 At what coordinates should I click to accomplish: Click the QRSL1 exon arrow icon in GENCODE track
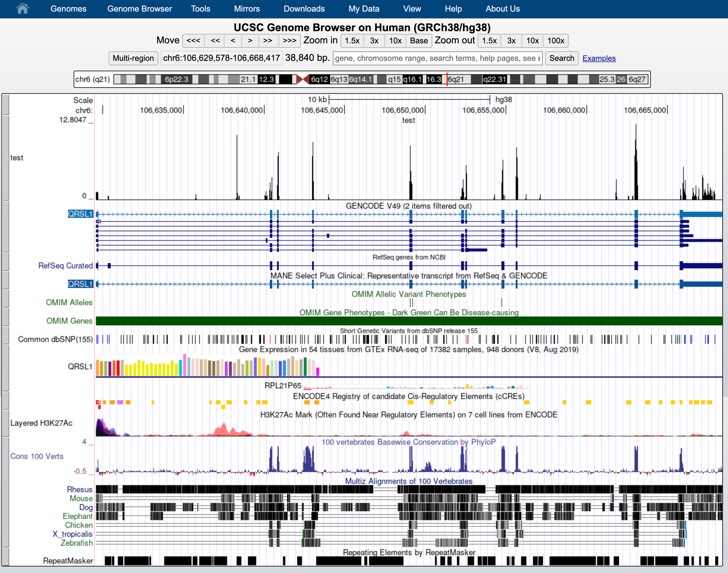click(99, 221)
